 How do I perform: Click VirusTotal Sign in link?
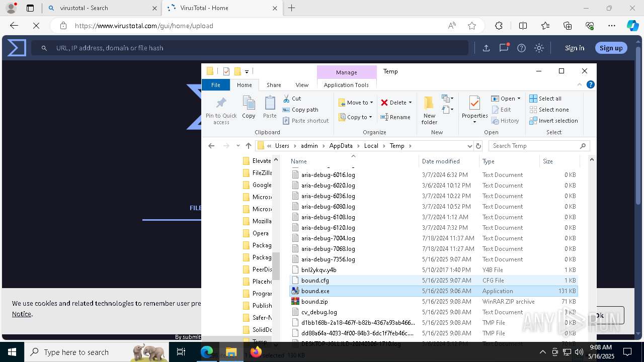click(x=575, y=48)
